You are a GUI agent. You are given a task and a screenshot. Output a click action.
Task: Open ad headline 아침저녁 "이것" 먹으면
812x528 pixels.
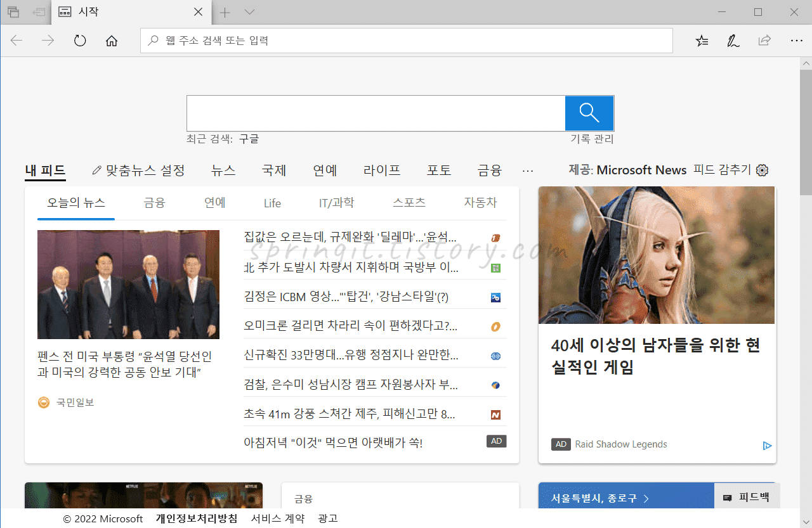333,442
